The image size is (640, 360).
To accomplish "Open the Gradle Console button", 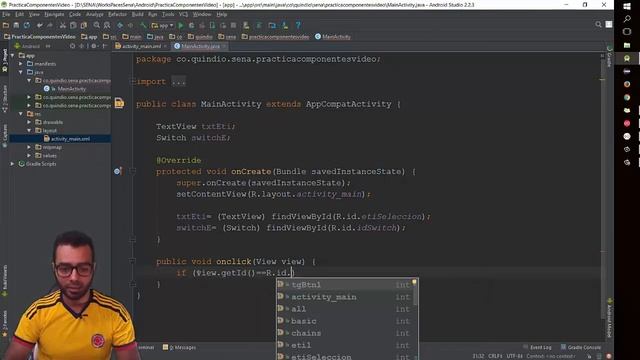I will tap(581, 347).
